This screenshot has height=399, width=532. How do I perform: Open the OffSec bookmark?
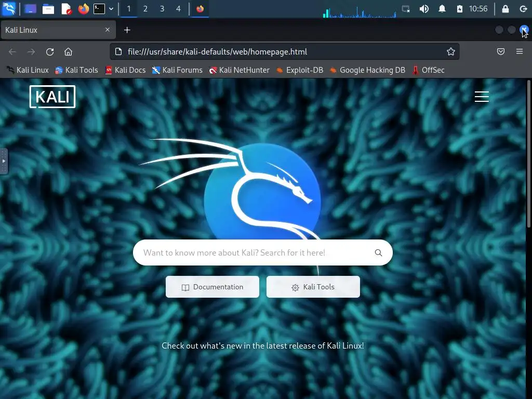click(x=428, y=70)
